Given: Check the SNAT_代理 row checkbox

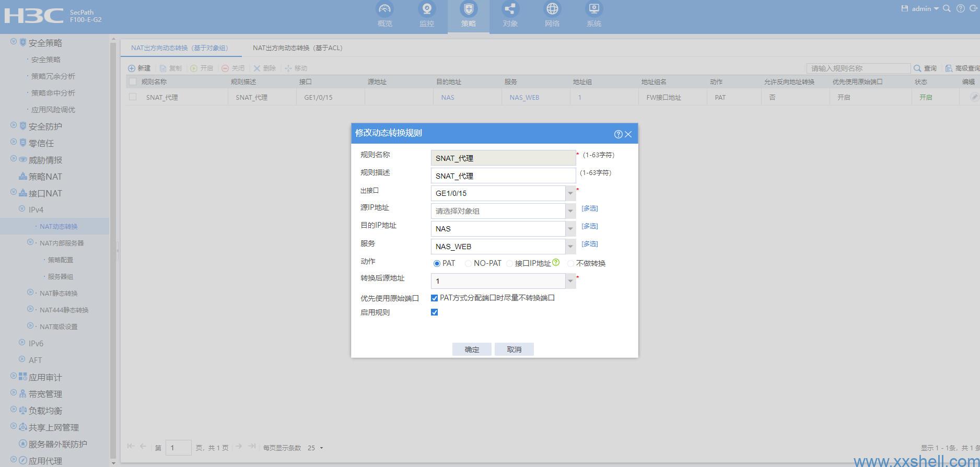Looking at the screenshot, I should 133,97.
